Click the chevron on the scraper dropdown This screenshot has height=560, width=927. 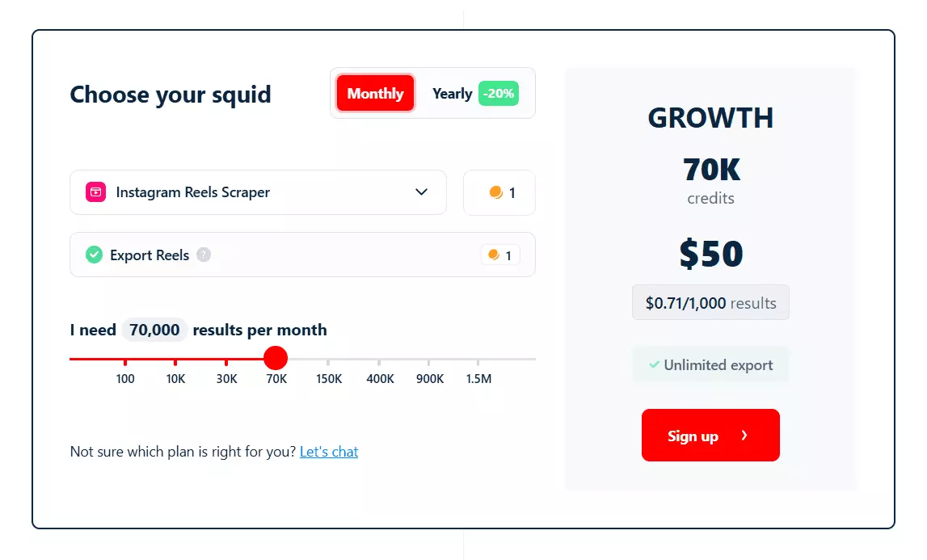pyautogui.click(x=420, y=192)
